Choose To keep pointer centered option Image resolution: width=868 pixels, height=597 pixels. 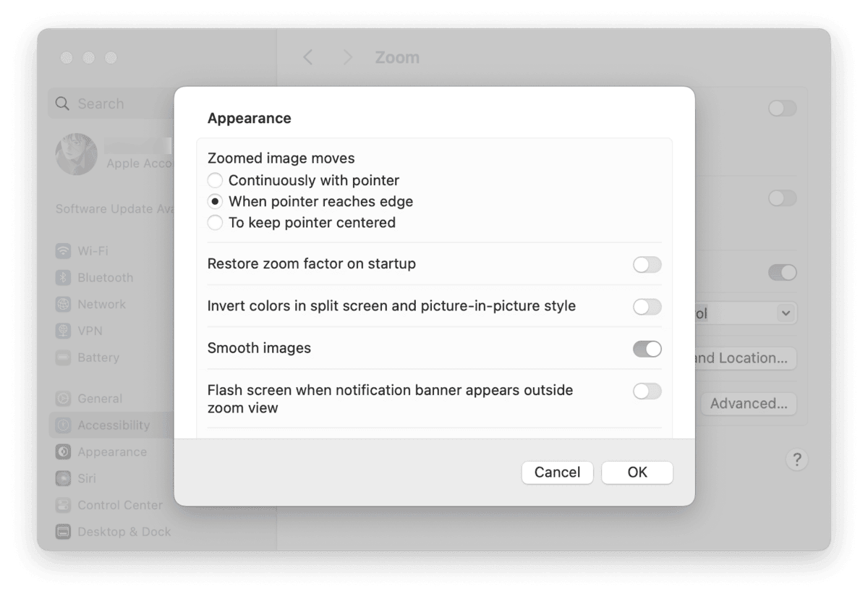[215, 222]
